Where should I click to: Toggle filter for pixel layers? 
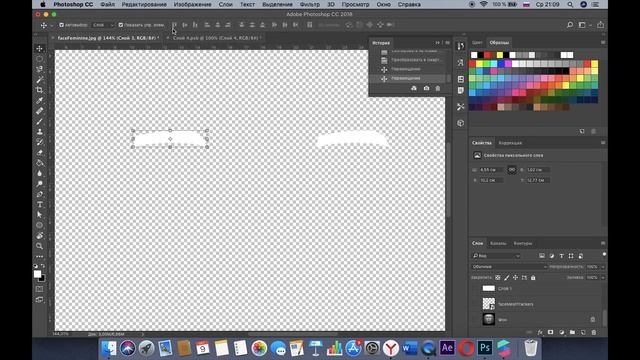point(542,256)
